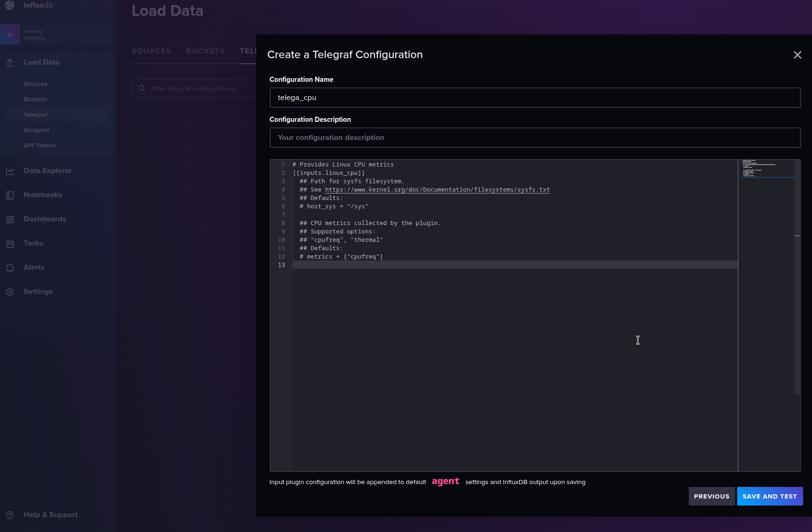
Task: Click the Notebooks icon in sidebar
Action: [x=10, y=195]
